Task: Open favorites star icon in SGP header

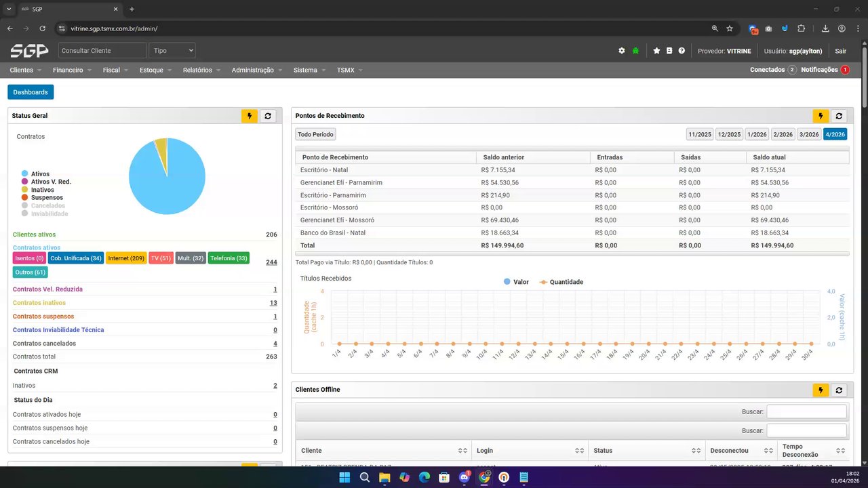Action: pyautogui.click(x=656, y=51)
